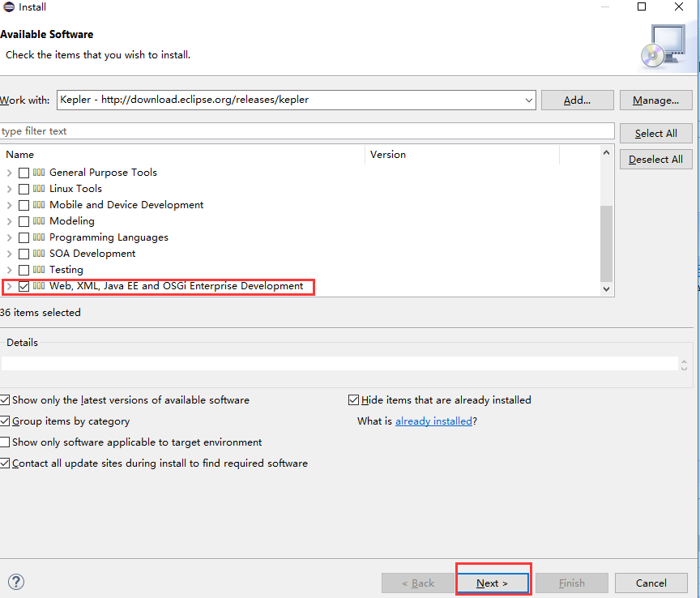Image resolution: width=700 pixels, height=598 pixels.
Task: Toggle Contact all update sites during install
Action: pyautogui.click(x=5, y=463)
